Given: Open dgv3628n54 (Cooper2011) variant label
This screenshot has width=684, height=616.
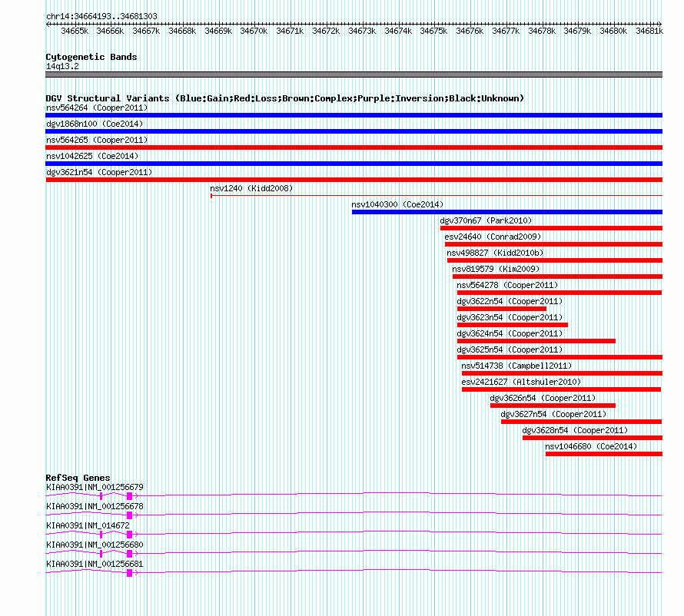Looking at the screenshot, I should pyautogui.click(x=575, y=430).
